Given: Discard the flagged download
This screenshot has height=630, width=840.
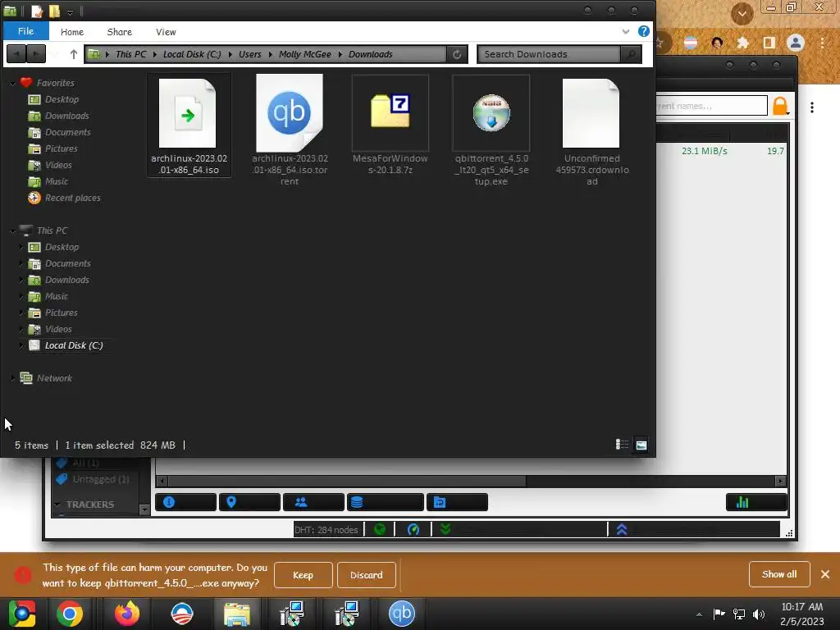Looking at the screenshot, I should [367, 575].
